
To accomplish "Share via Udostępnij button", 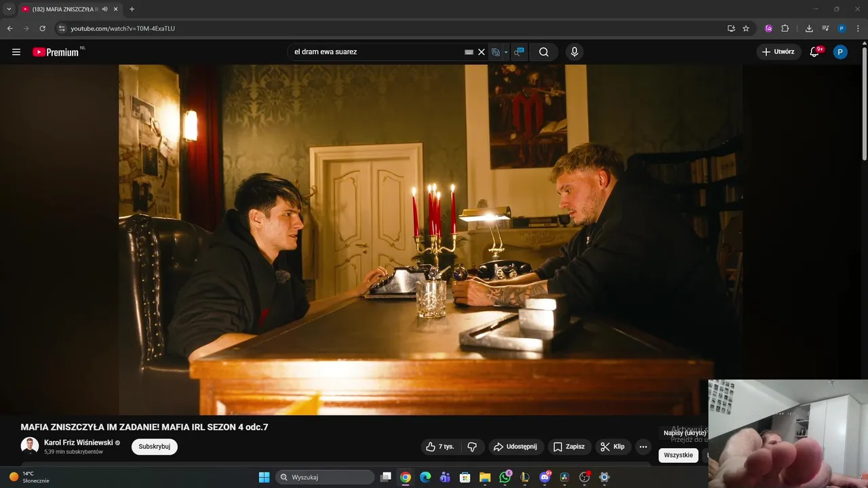I will coord(515,447).
